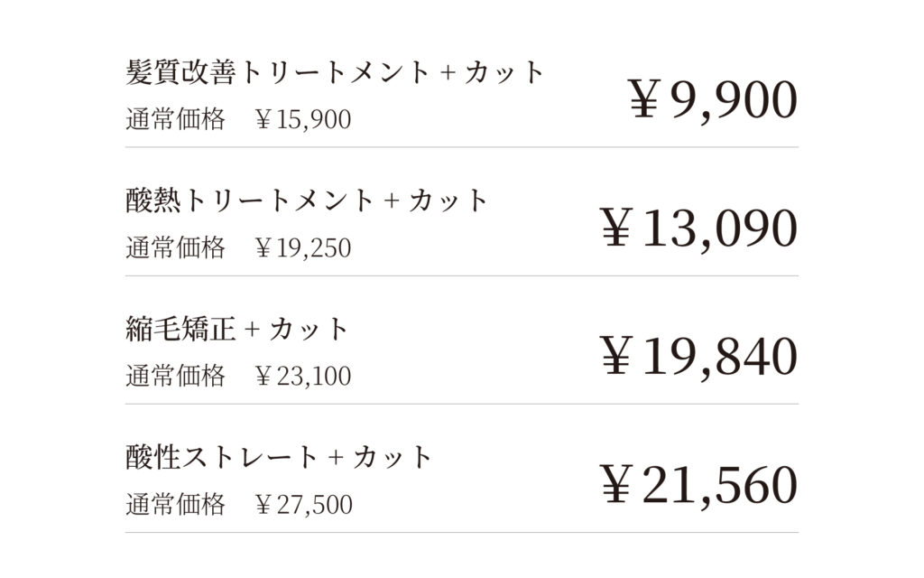Select 通常価格 label under 酸性ストレート + カット
The height and width of the screenshot is (578, 924).
pyautogui.click(x=175, y=505)
